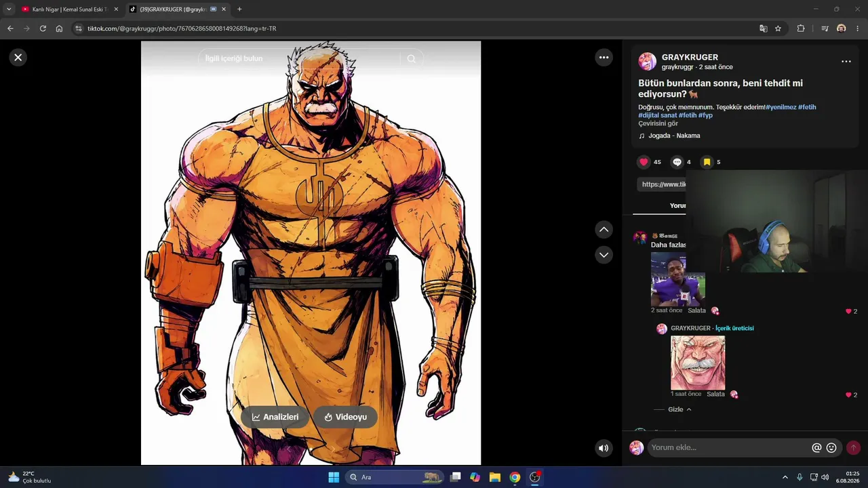The image size is (868, 488).
Task: Show hidden system tray icons chevron
Action: [785, 477]
